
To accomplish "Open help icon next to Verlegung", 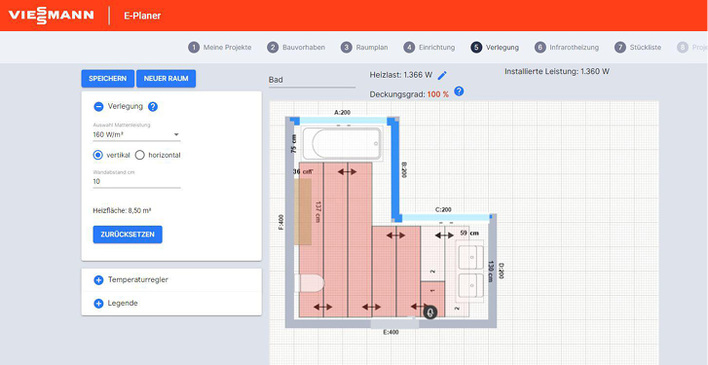I will [153, 107].
